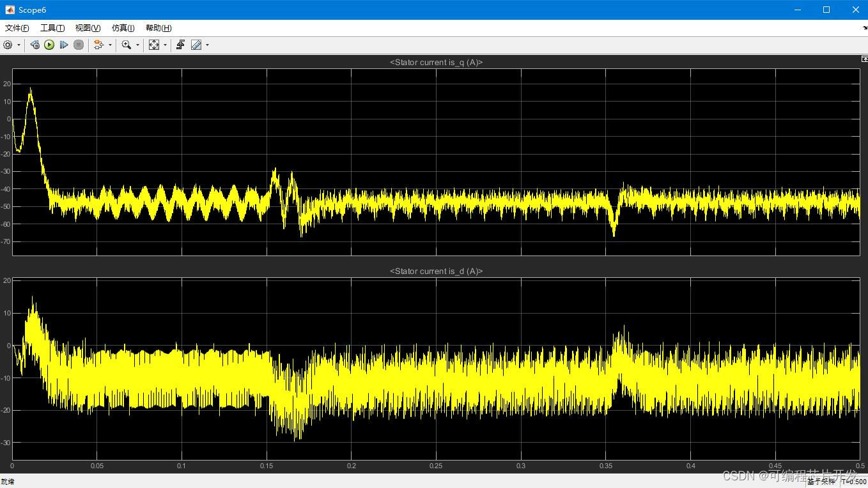The width and height of the screenshot is (868, 488).
Task: Click the stepping options rewind icon
Action: click(35, 45)
